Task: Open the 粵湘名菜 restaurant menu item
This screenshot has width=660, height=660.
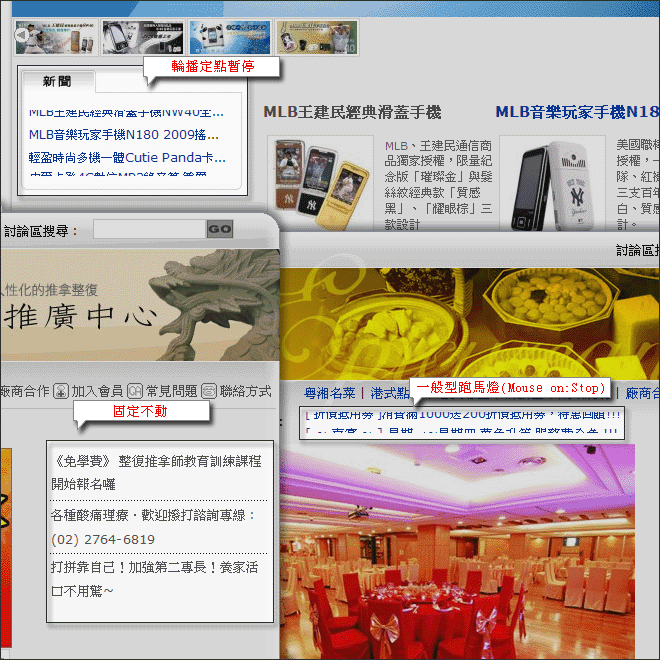Action: pyautogui.click(x=330, y=393)
